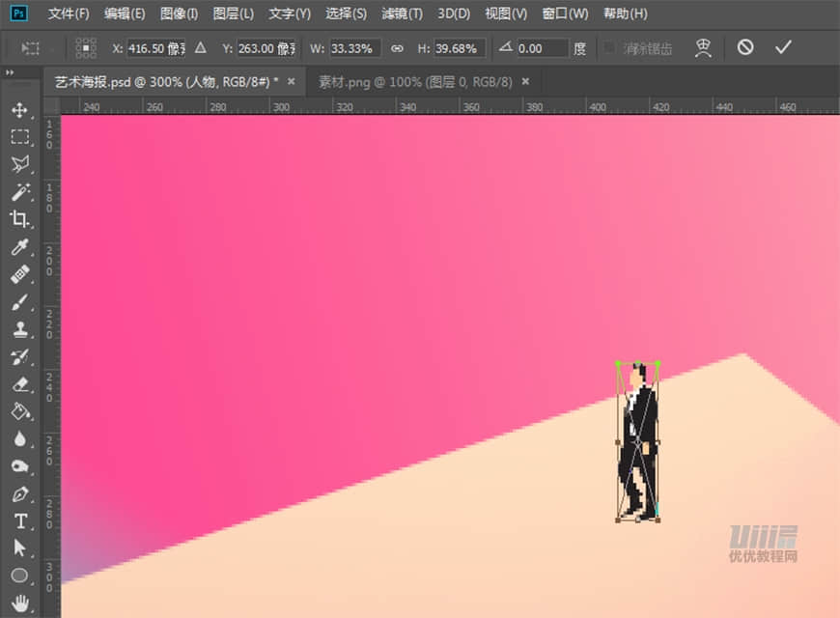Switch to warp mode in options bar
Viewport: 840px width, 618px height.
point(703,47)
